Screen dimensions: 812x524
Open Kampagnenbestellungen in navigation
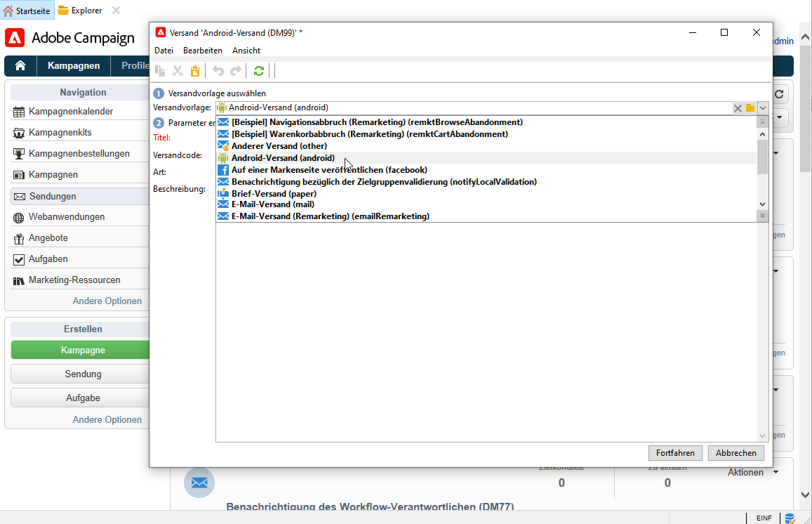[80, 153]
